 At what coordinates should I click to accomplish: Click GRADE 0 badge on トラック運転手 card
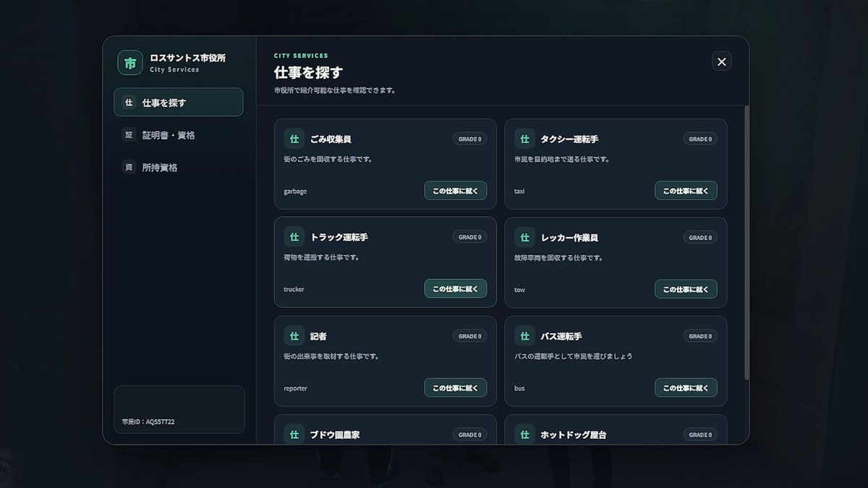[469, 237]
